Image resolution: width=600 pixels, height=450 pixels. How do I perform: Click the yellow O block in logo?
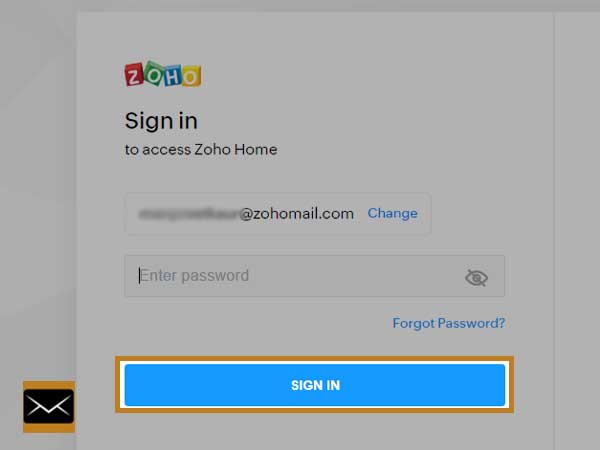click(x=191, y=76)
